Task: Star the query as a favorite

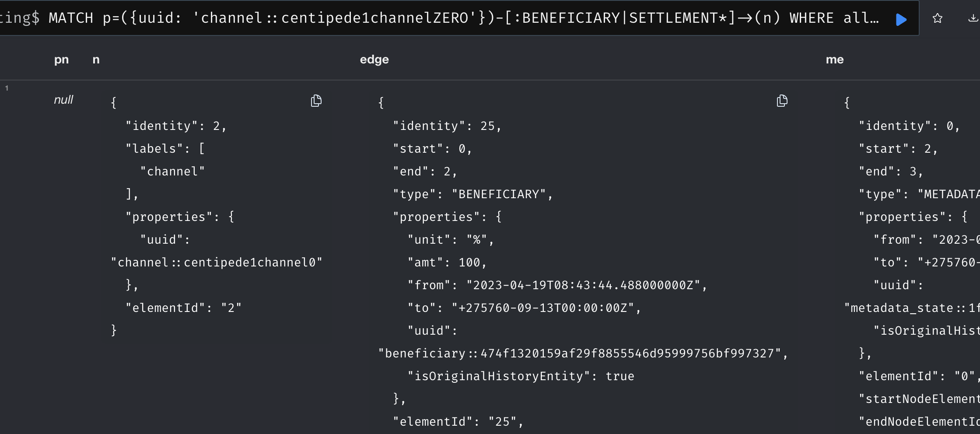Action: pyautogui.click(x=938, y=19)
